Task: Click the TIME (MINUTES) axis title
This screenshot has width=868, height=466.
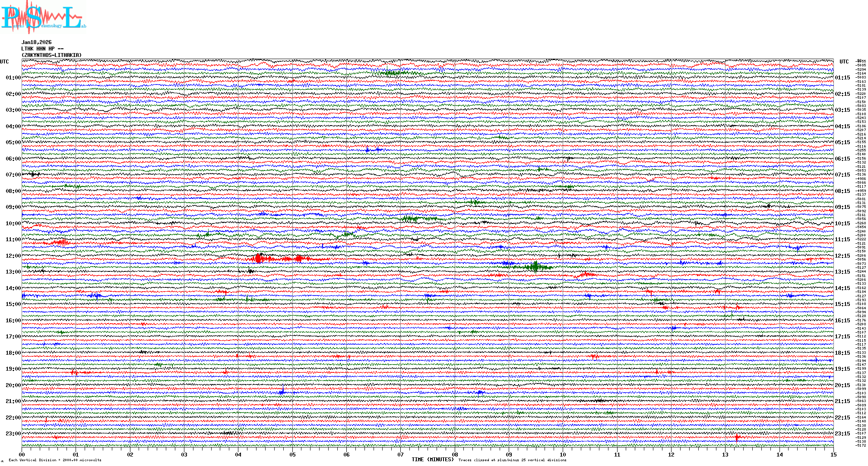Action: coord(433,460)
